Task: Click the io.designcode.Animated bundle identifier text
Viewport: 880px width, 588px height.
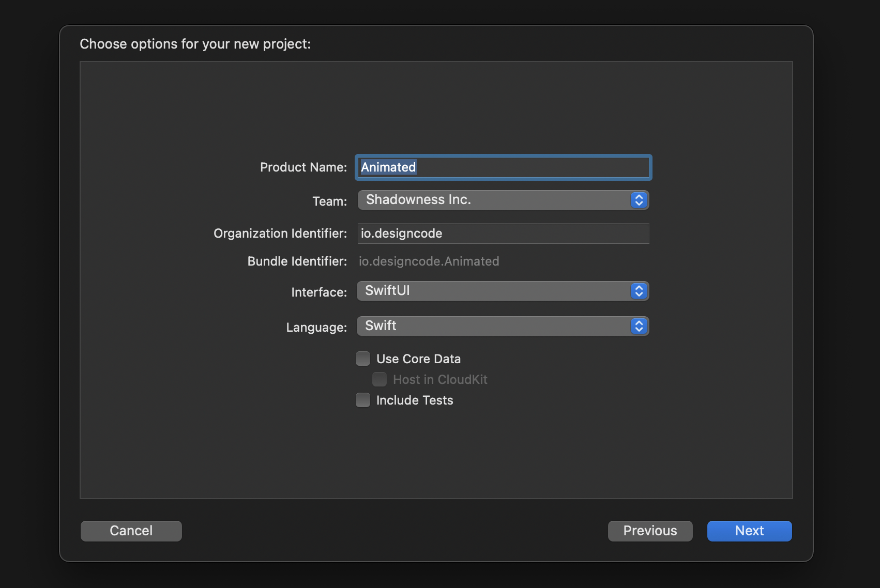Action: pos(429,261)
